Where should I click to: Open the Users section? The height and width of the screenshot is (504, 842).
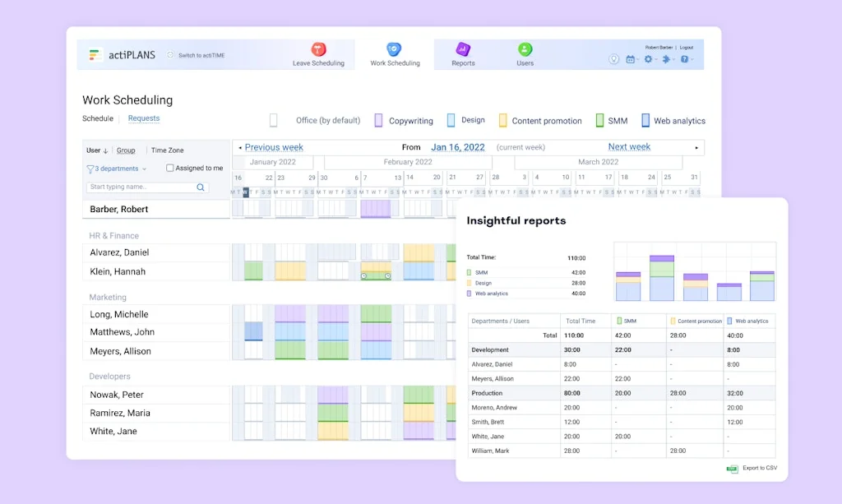tap(525, 53)
